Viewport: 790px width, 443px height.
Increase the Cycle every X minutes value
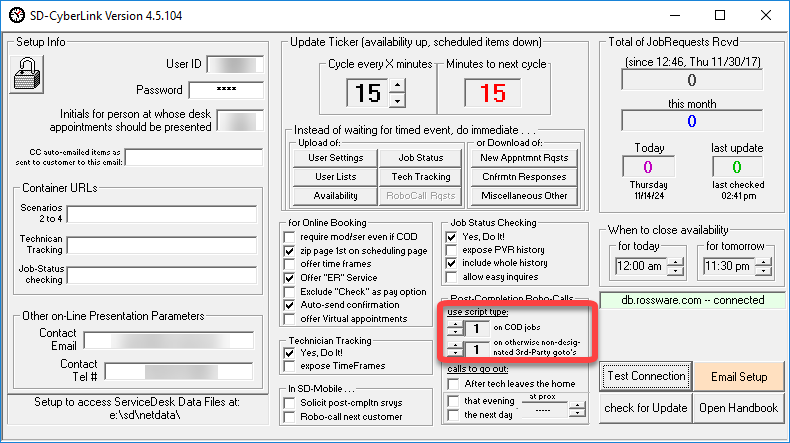click(x=397, y=87)
